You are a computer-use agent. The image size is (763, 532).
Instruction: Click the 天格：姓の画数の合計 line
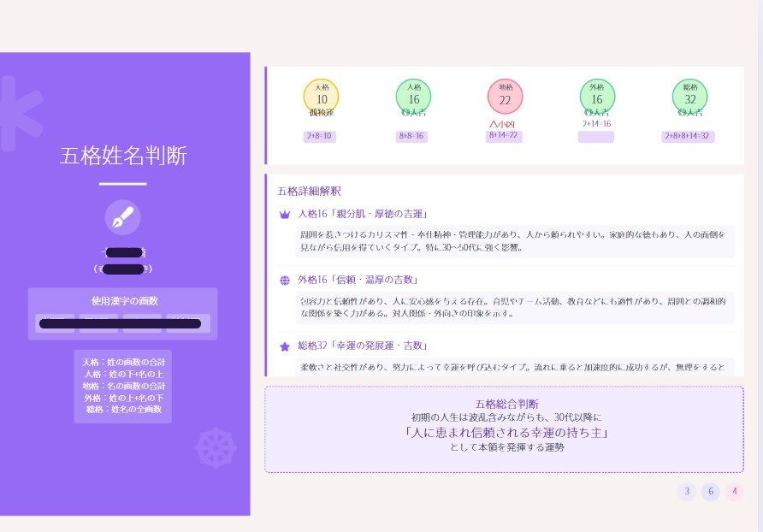(x=123, y=362)
